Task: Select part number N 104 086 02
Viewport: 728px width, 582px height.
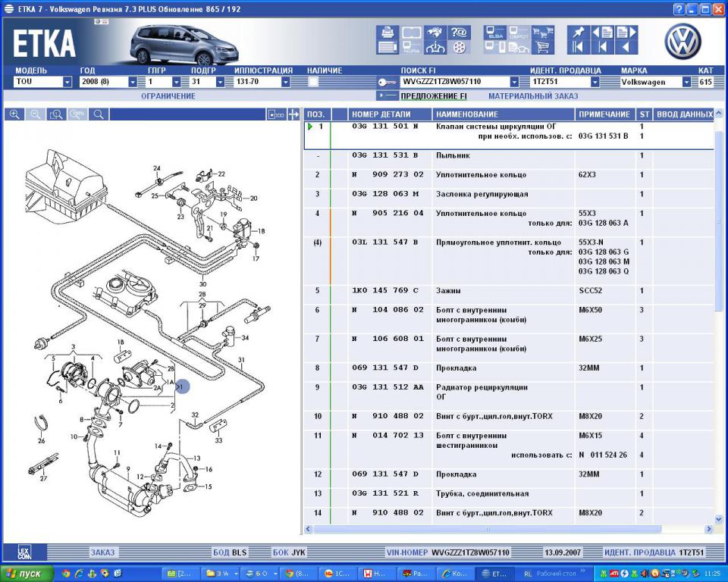Action: [388, 310]
